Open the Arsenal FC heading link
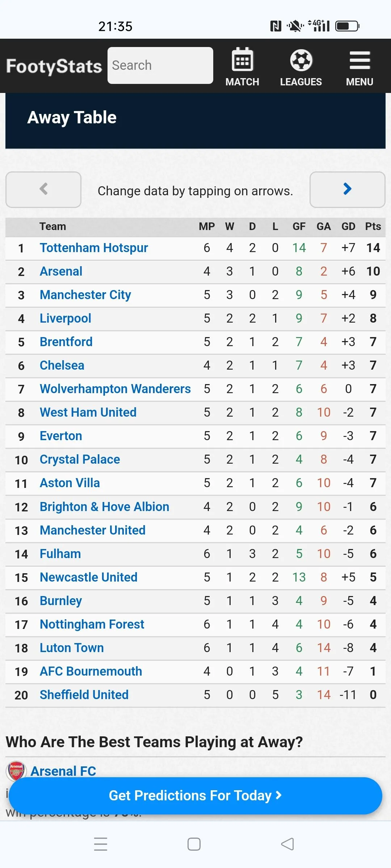The height and width of the screenshot is (868, 391). coord(63,771)
